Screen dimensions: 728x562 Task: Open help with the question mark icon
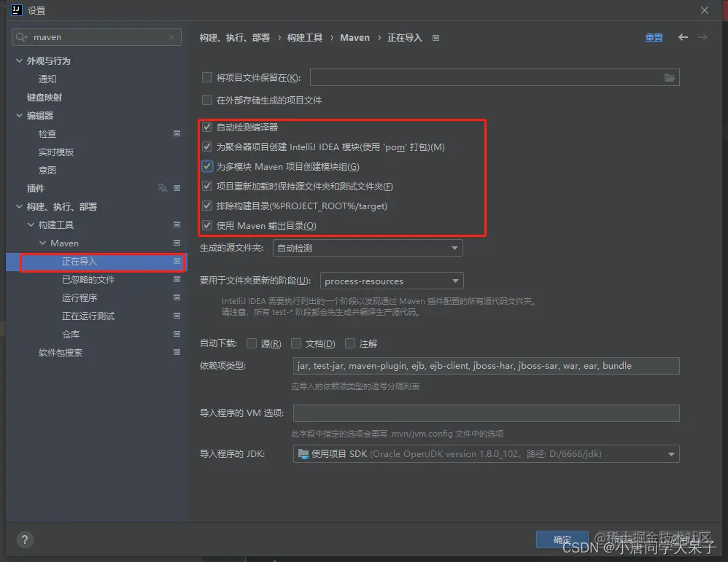tap(25, 539)
